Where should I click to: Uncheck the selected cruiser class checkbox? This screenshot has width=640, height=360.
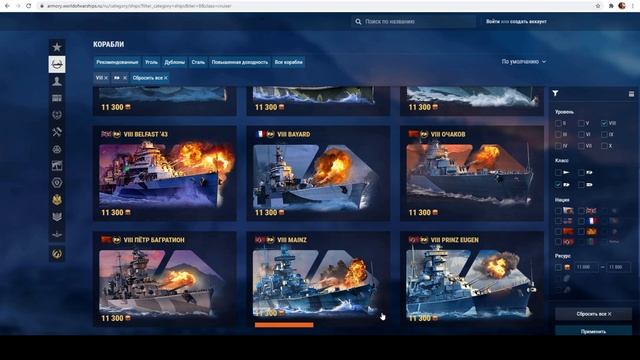[558, 184]
